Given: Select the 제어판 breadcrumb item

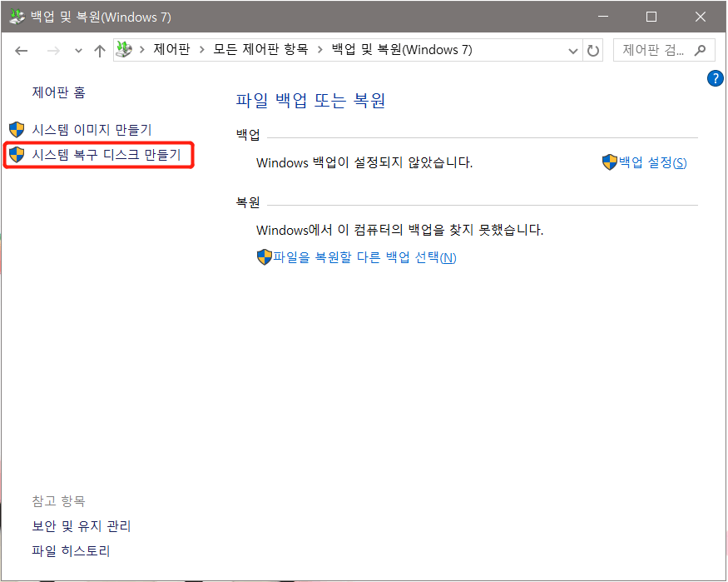Looking at the screenshot, I should pyautogui.click(x=171, y=50).
